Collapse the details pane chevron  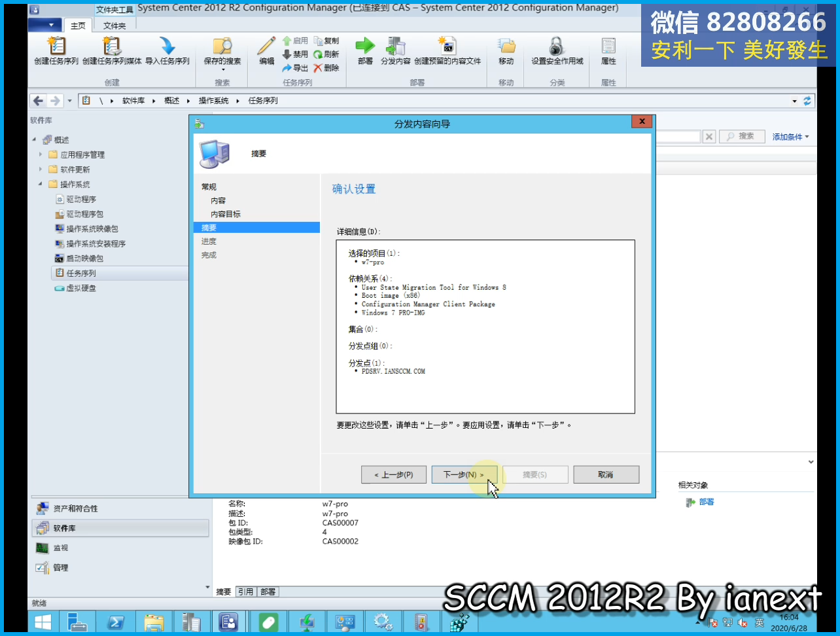pyautogui.click(x=811, y=462)
